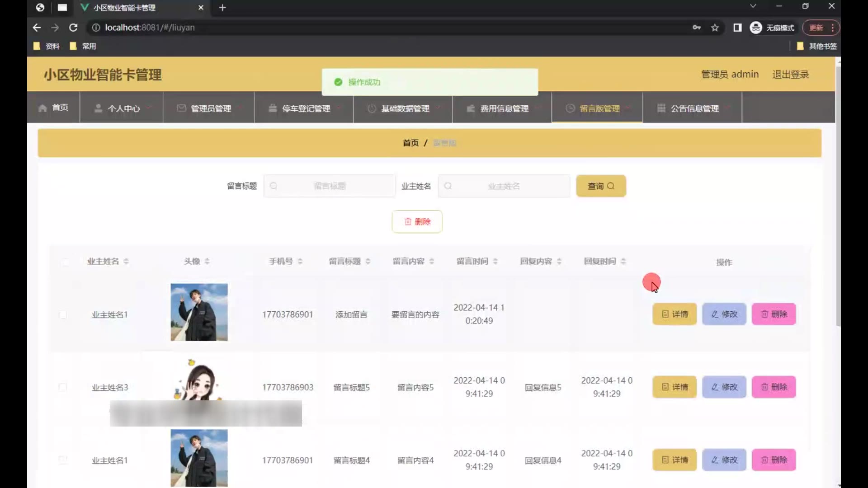The height and width of the screenshot is (488, 868).
Task: Toggle the select-all checkbox in the table header
Action: (x=65, y=262)
